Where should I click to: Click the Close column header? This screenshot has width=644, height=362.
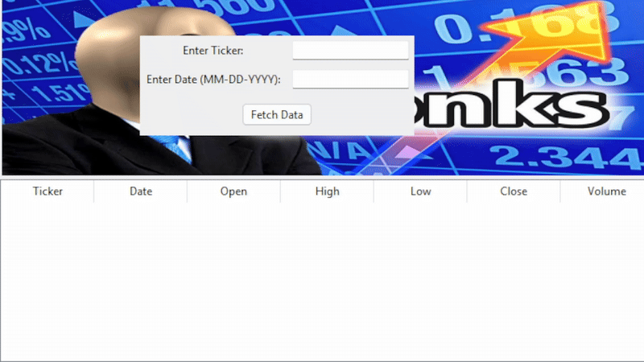(514, 191)
